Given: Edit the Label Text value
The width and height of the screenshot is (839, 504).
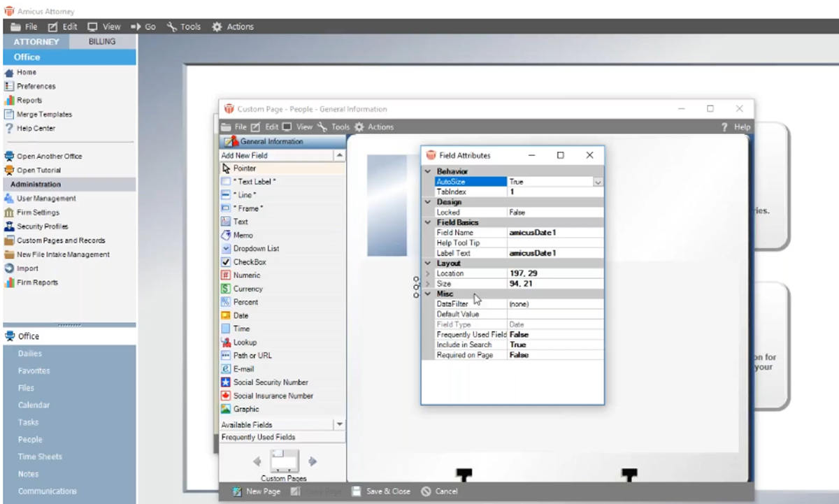Looking at the screenshot, I should 555,253.
